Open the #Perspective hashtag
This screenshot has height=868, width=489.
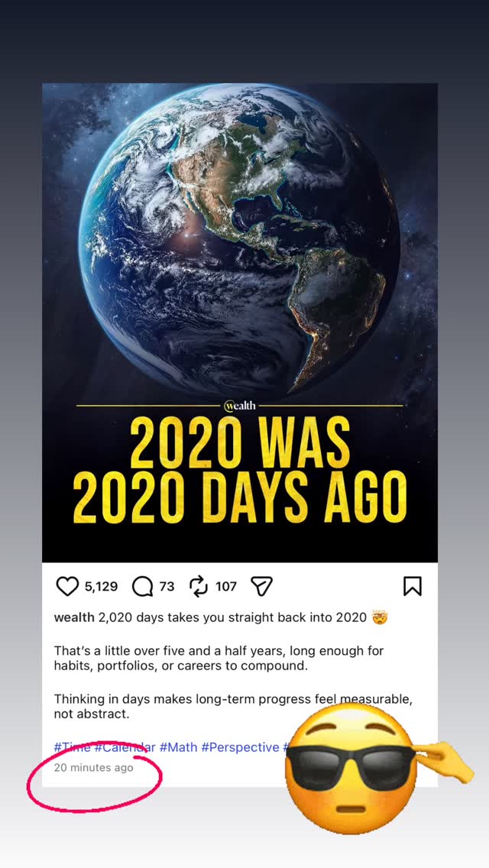coord(240,747)
